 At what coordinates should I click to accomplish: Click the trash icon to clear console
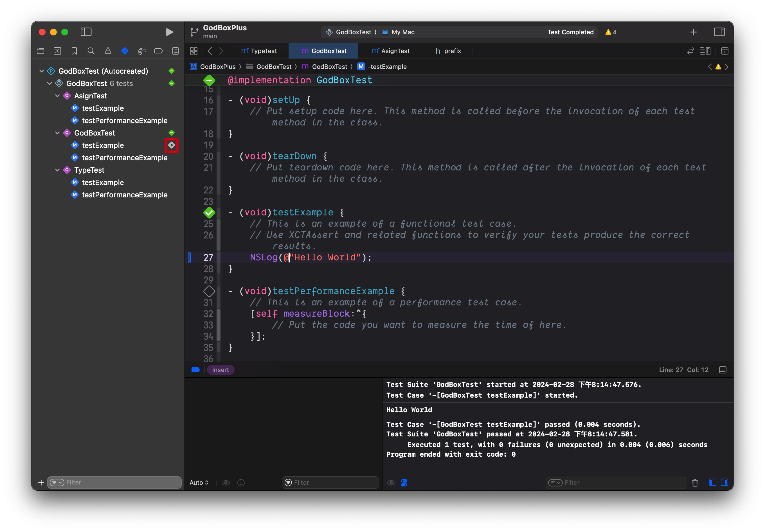click(x=695, y=483)
